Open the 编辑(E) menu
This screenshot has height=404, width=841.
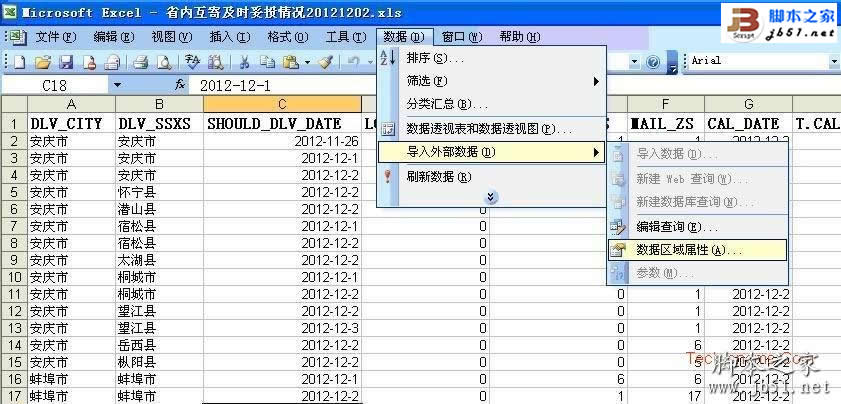click(113, 37)
